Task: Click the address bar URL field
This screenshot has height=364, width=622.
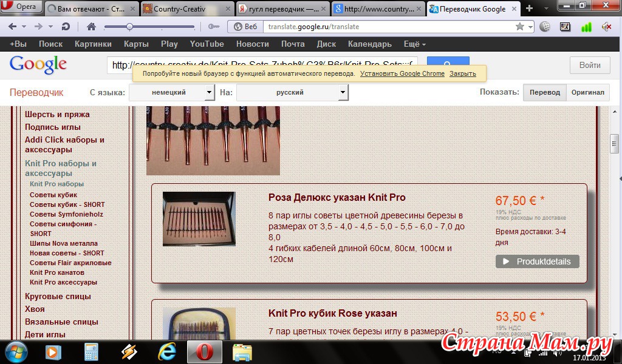Action: click(389, 27)
